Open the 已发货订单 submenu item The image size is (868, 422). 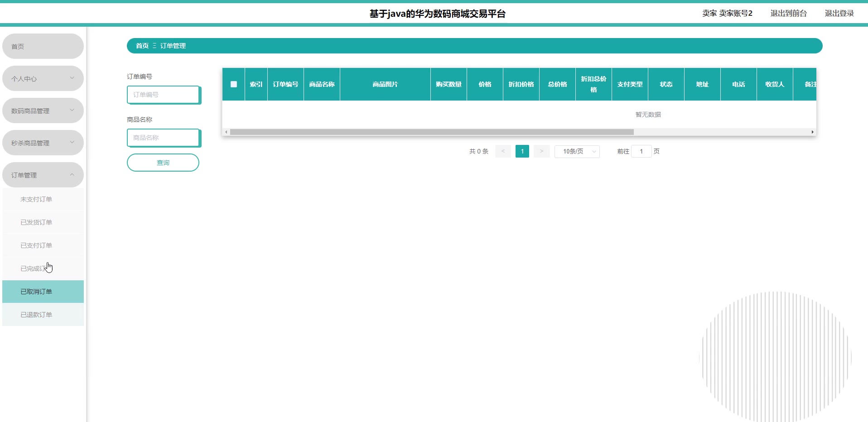pyautogui.click(x=43, y=222)
